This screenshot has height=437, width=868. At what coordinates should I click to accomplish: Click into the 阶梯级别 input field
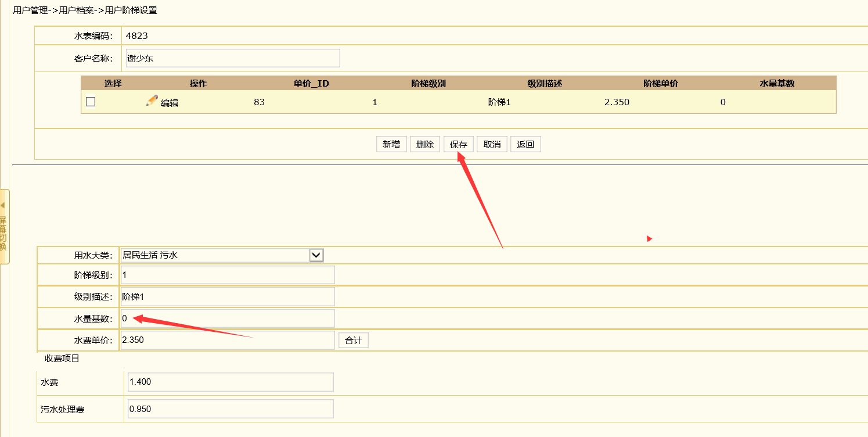(x=227, y=275)
